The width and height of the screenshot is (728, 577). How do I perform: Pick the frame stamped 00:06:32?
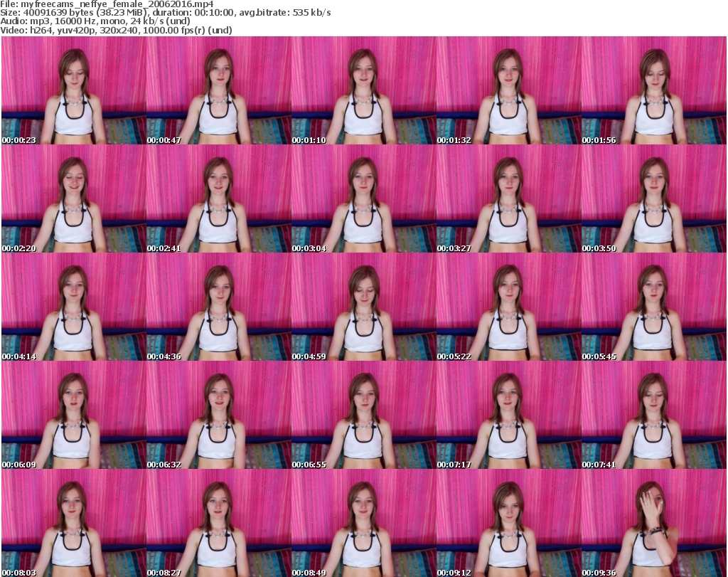[219, 415]
